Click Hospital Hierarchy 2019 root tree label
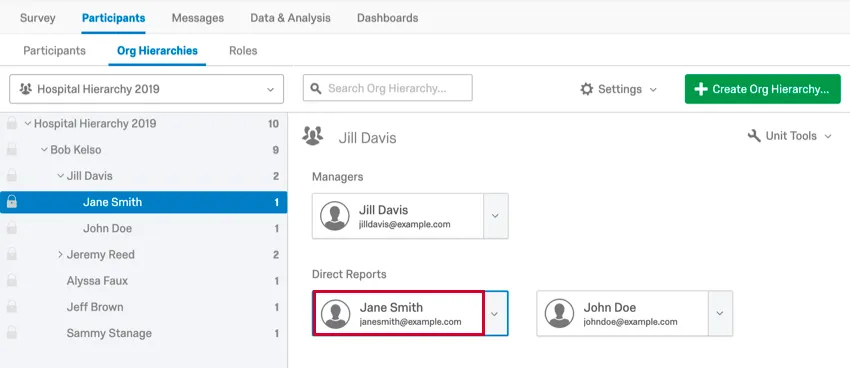This screenshot has width=850, height=368. pos(95,124)
